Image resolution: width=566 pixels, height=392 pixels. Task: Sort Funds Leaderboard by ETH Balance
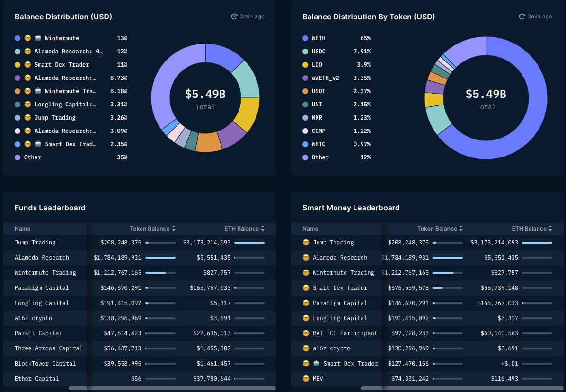point(244,229)
